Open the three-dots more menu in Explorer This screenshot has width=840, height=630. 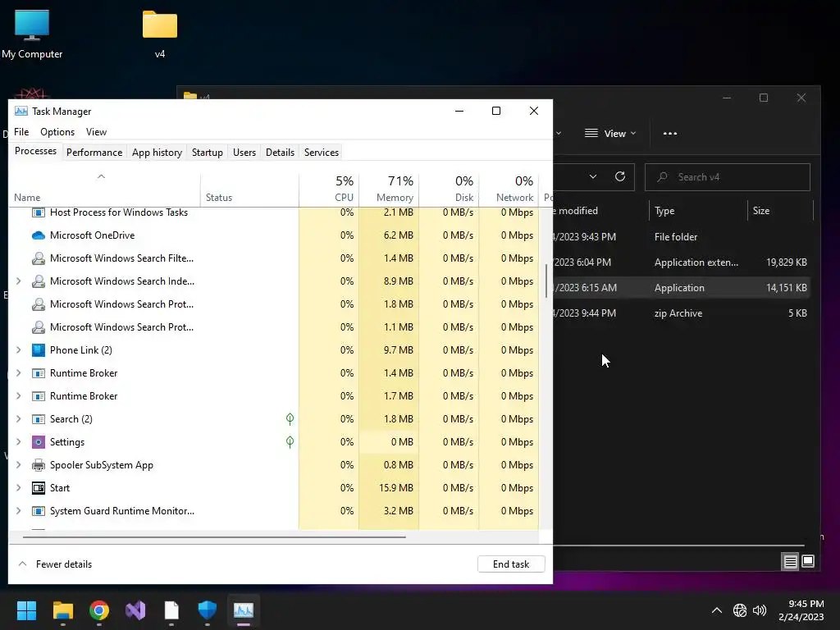coord(670,134)
